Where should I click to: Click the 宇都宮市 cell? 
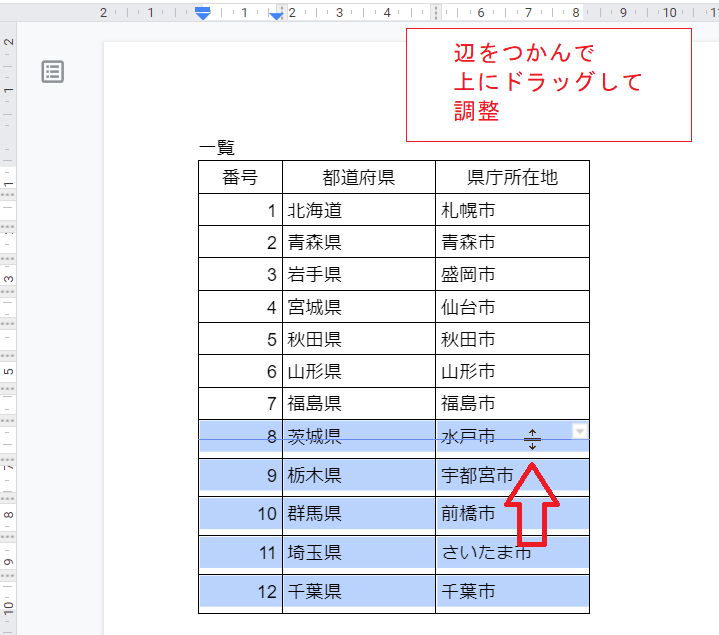(x=512, y=478)
